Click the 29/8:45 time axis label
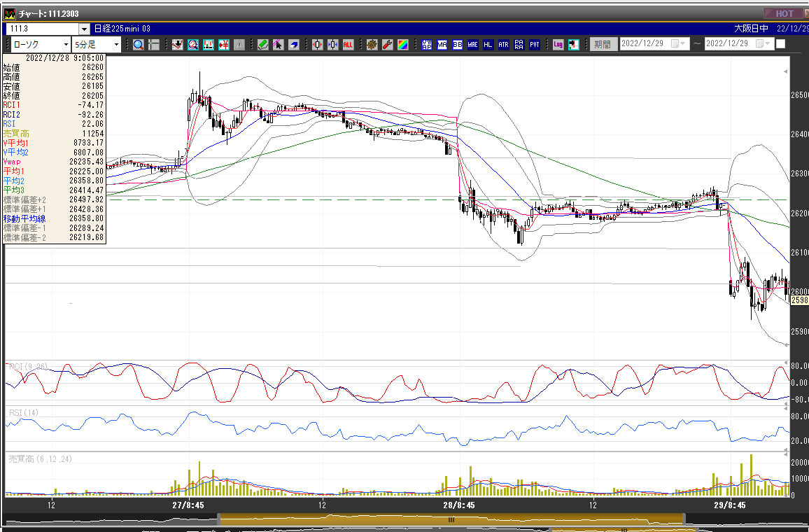The image size is (809, 532). click(x=729, y=505)
